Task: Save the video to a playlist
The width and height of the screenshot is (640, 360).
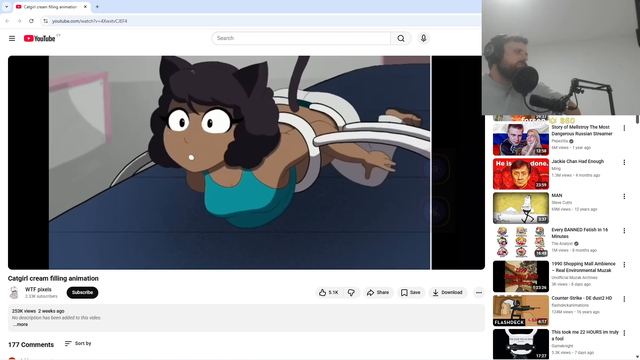Action: 411,292
